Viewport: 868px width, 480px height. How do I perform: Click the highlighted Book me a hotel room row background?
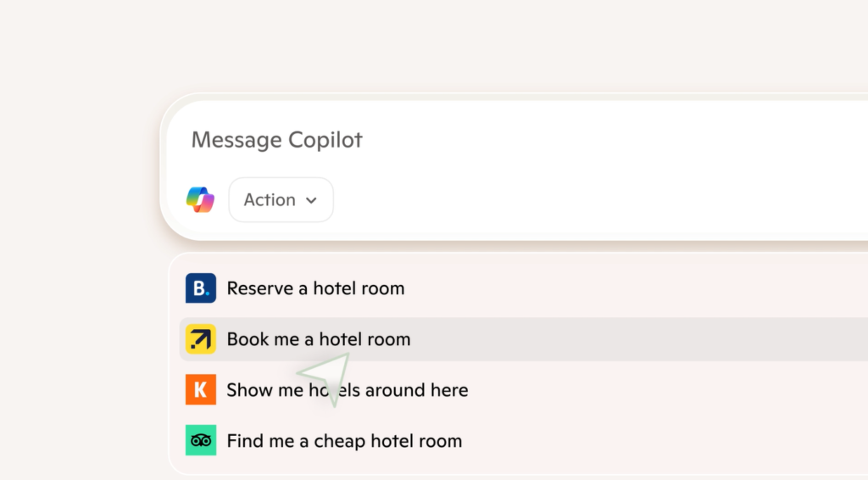click(524, 339)
